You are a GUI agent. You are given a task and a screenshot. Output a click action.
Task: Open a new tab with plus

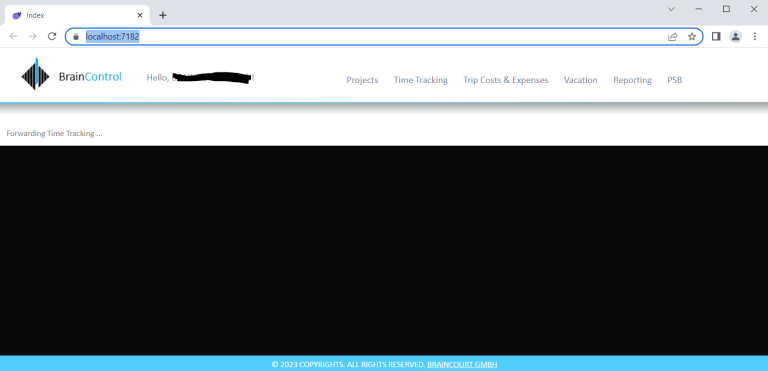(x=163, y=15)
